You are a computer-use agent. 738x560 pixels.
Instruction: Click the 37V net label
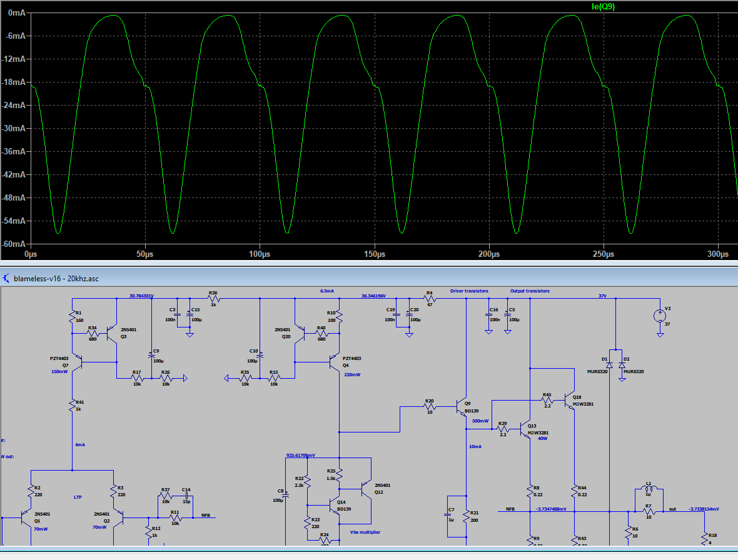(602, 296)
